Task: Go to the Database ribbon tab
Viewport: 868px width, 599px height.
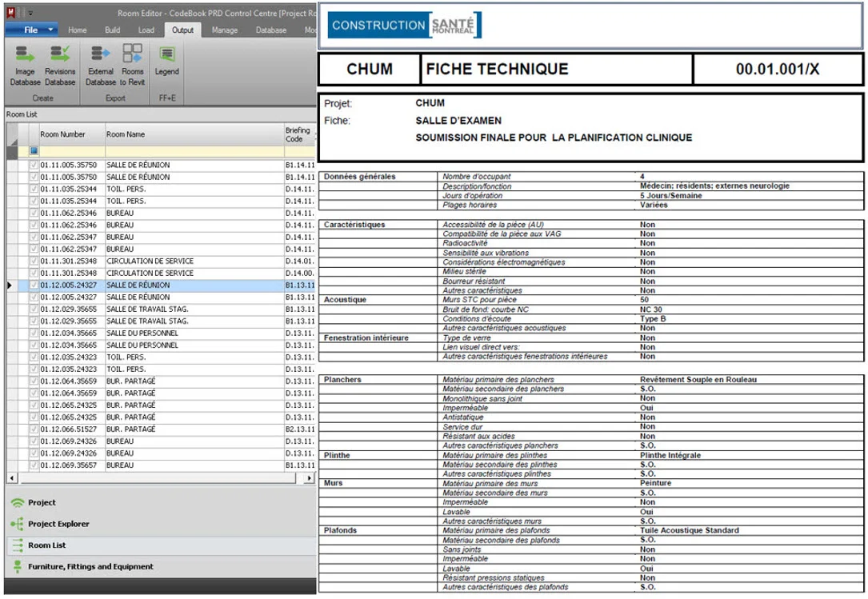Action: (270, 30)
